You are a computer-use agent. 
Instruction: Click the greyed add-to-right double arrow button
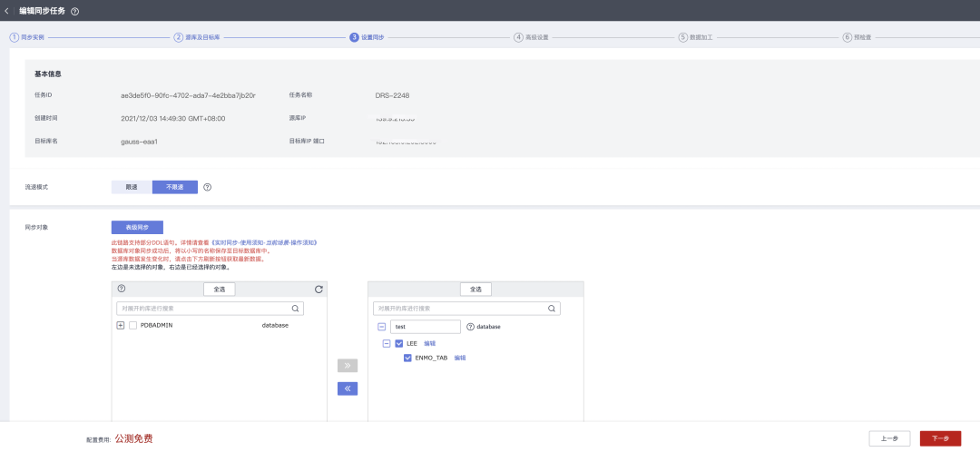(348, 366)
